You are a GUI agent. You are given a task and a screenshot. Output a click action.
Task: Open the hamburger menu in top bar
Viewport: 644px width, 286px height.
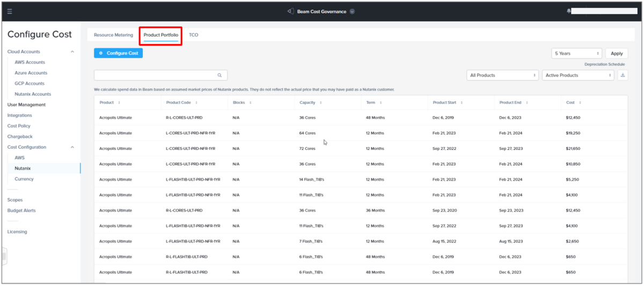(10, 11)
